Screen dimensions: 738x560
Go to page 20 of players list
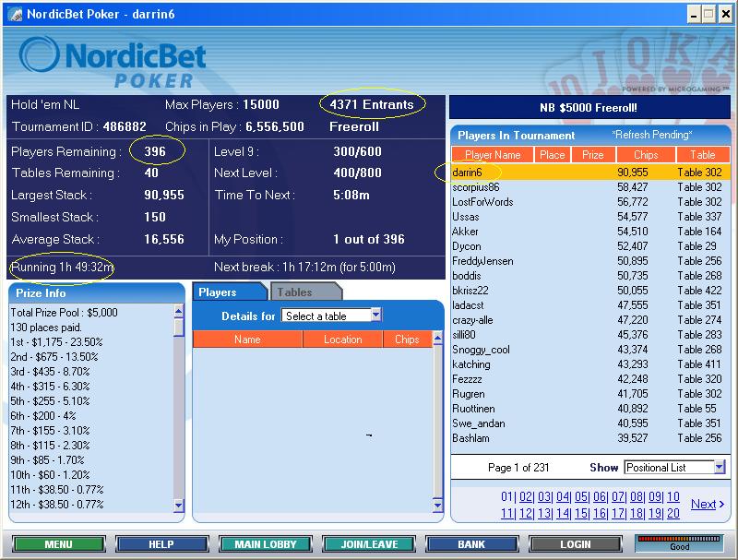click(673, 513)
